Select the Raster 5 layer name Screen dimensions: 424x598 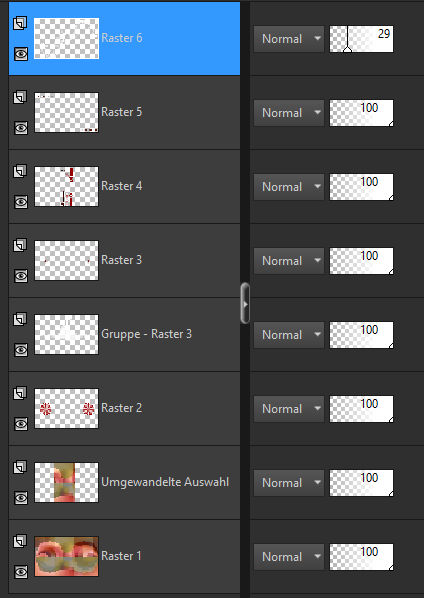pyautogui.click(x=122, y=112)
